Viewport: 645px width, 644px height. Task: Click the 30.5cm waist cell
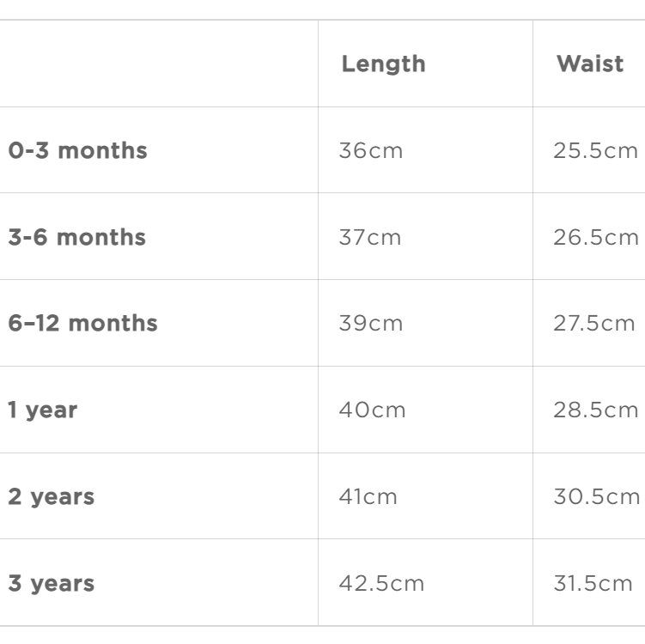pyautogui.click(x=596, y=496)
